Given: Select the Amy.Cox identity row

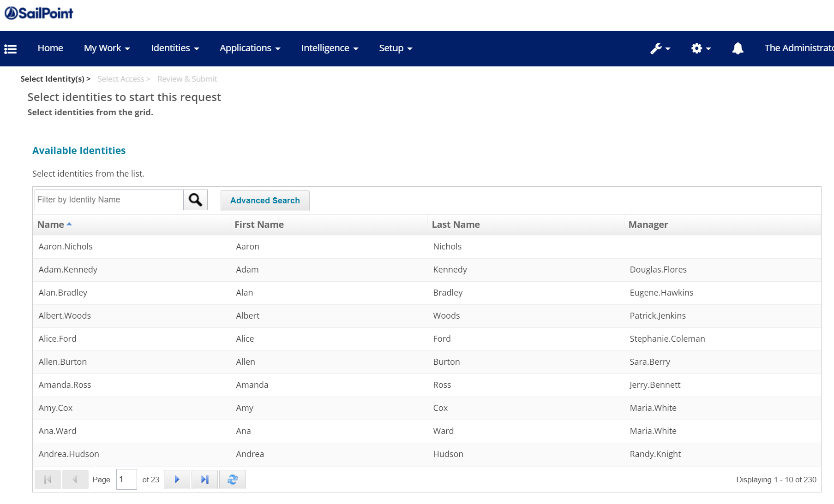Looking at the screenshot, I should pos(427,408).
